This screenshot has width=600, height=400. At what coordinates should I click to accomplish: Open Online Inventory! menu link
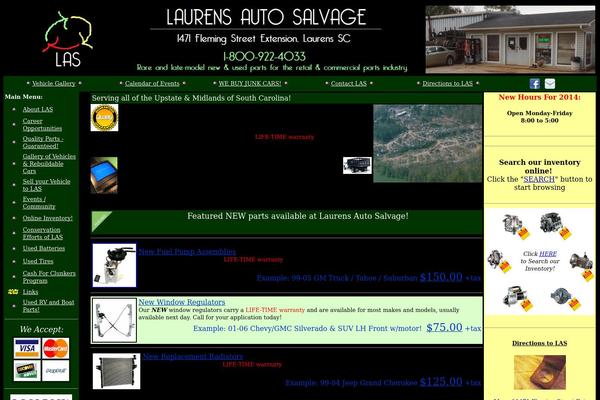coord(47,218)
